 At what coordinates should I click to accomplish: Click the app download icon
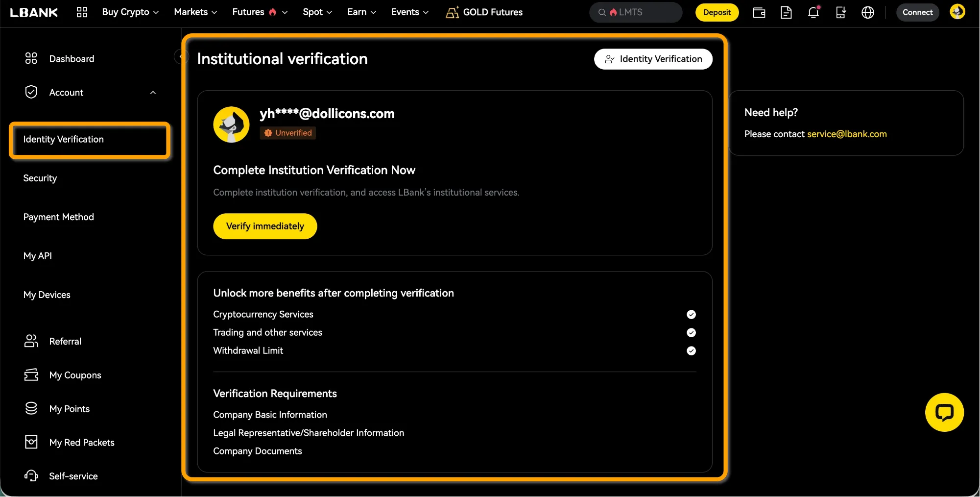841,13
